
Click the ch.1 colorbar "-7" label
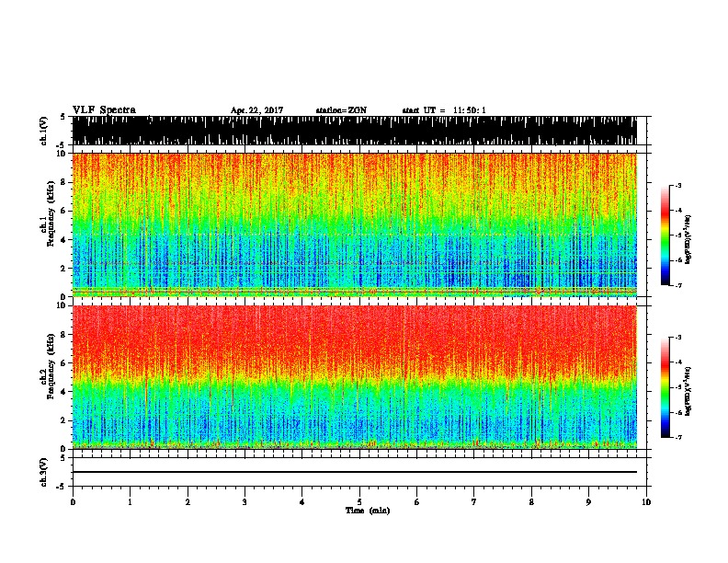678,285
